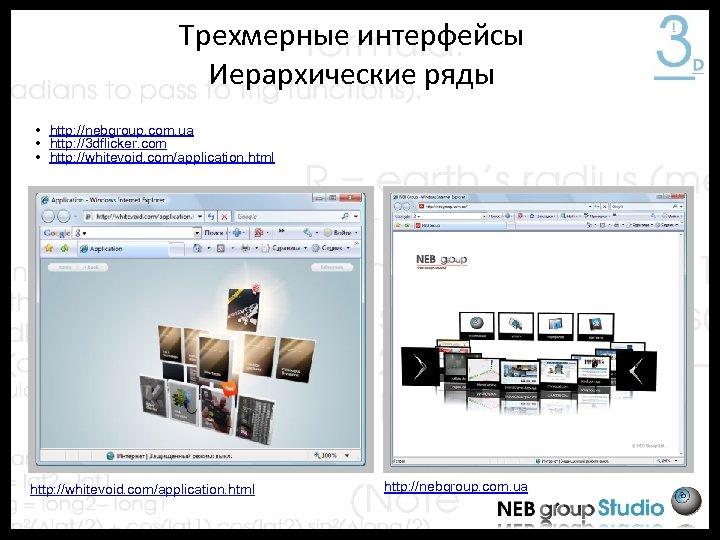
Task: Click blue plus icon on the left Google toolbar
Action: click(x=237, y=233)
